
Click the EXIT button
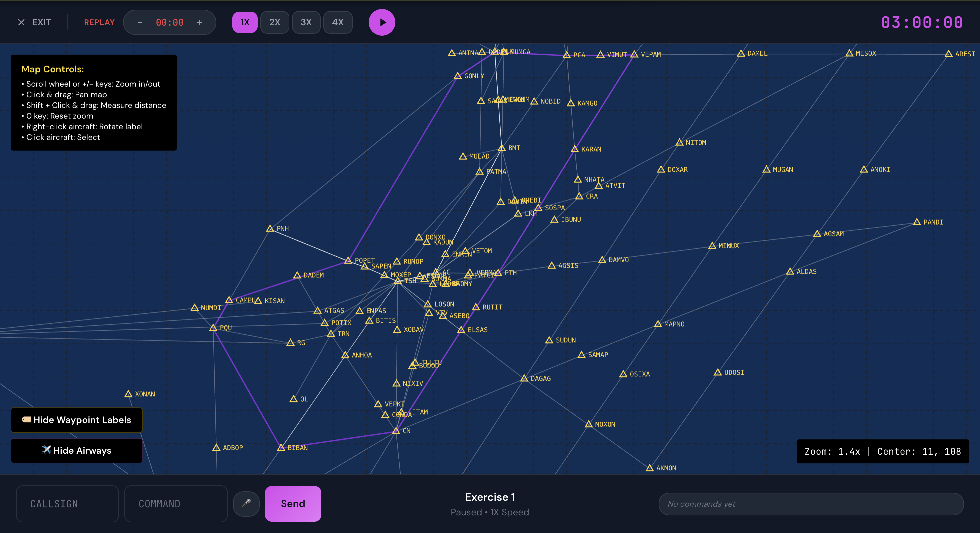34,22
